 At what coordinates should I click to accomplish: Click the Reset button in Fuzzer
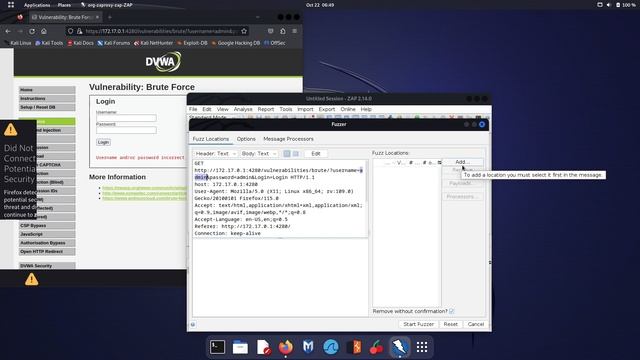(x=451, y=324)
